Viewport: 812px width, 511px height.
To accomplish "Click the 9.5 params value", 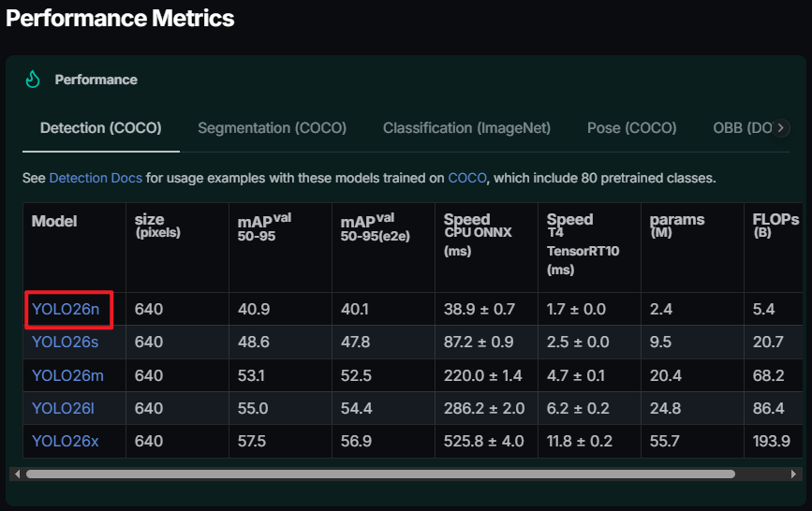I will point(660,343).
